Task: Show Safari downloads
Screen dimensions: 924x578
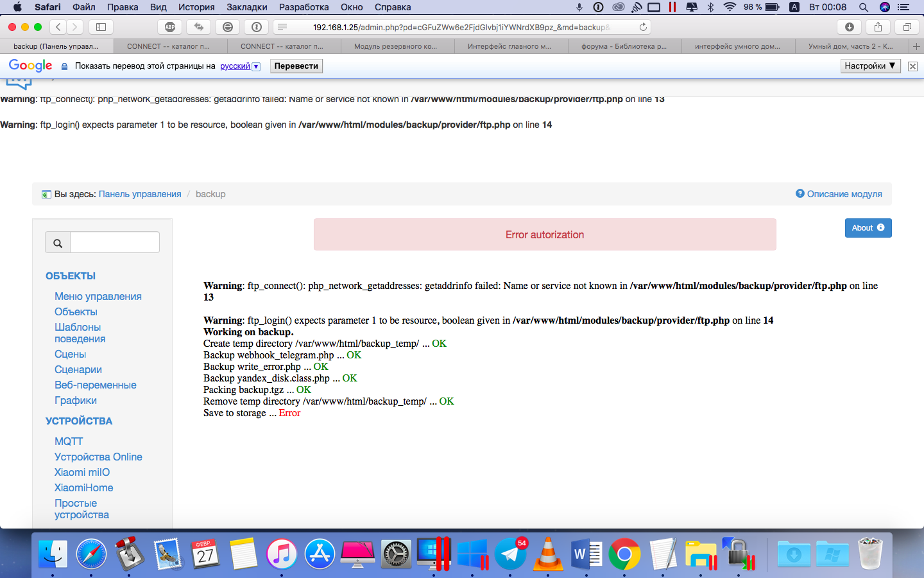Action: point(850,27)
